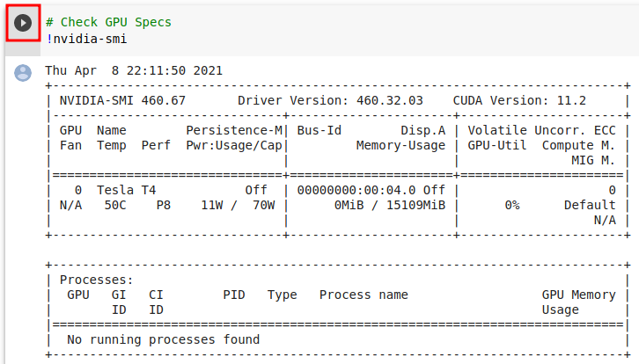
Task: Click the 'Default' compute mode text
Action: [x=590, y=205]
